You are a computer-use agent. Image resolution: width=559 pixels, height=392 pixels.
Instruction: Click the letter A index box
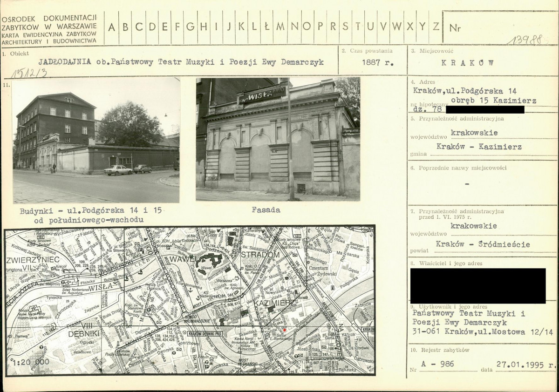click(112, 27)
